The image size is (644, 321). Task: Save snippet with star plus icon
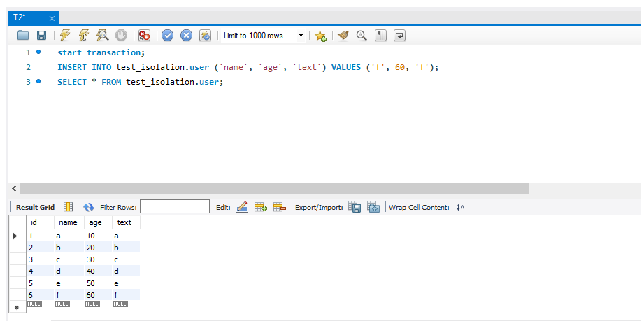pos(320,36)
